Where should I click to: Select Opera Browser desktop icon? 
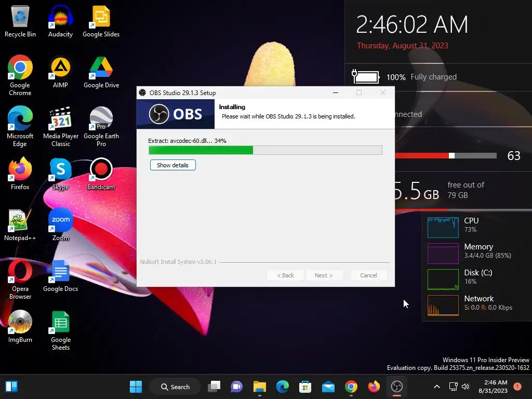[20, 279]
